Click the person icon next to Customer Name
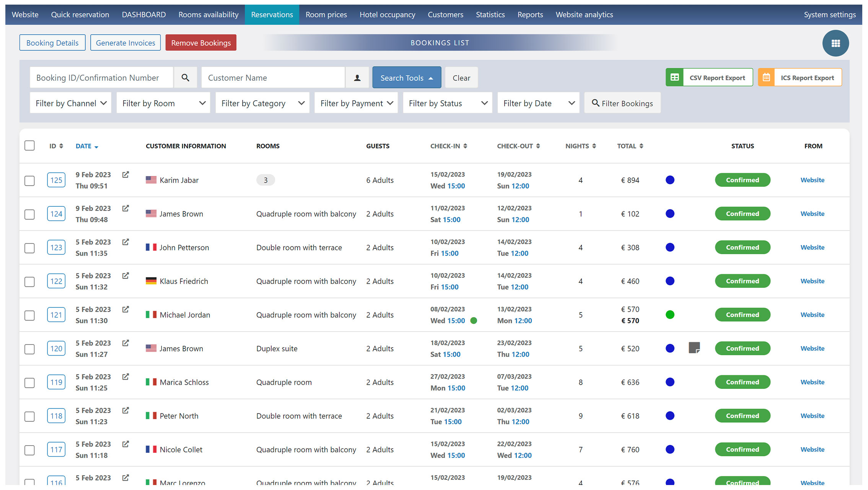The width and height of the screenshot is (868, 490). (x=357, y=78)
